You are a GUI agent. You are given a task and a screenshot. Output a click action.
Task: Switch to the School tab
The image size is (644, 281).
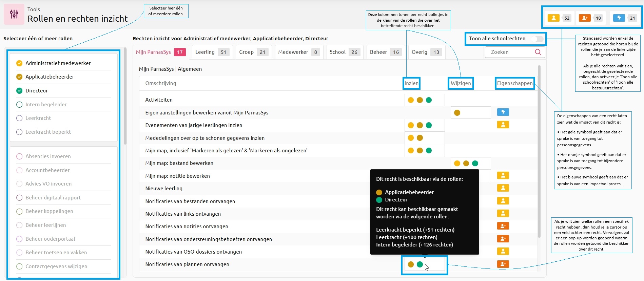click(345, 52)
